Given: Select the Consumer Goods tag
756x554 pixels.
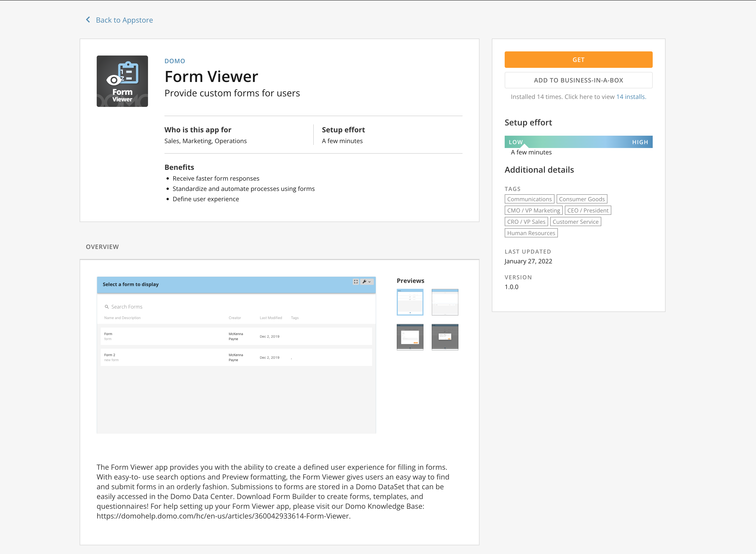Looking at the screenshot, I should (582, 199).
